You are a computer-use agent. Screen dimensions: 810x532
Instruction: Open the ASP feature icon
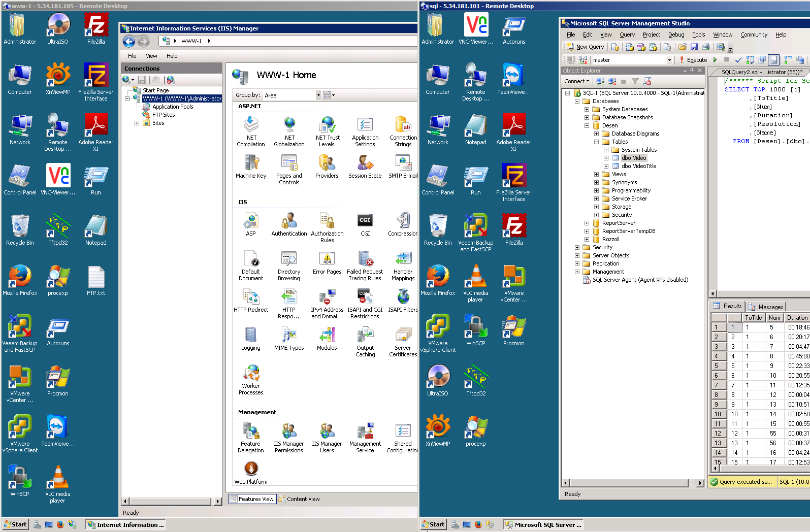pos(251,224)
